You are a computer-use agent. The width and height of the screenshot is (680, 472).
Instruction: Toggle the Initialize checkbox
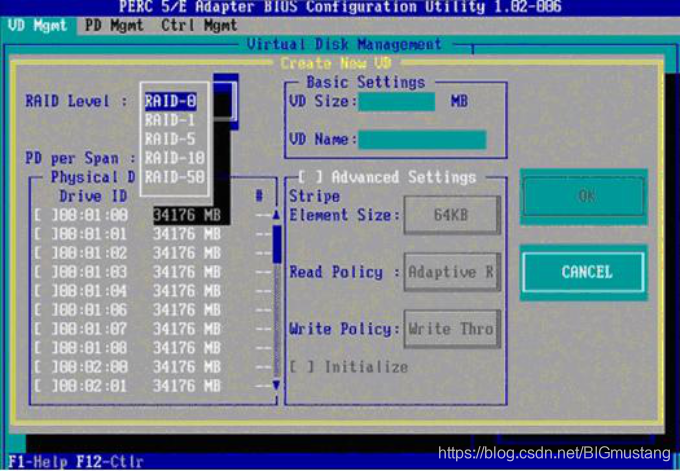302,367
